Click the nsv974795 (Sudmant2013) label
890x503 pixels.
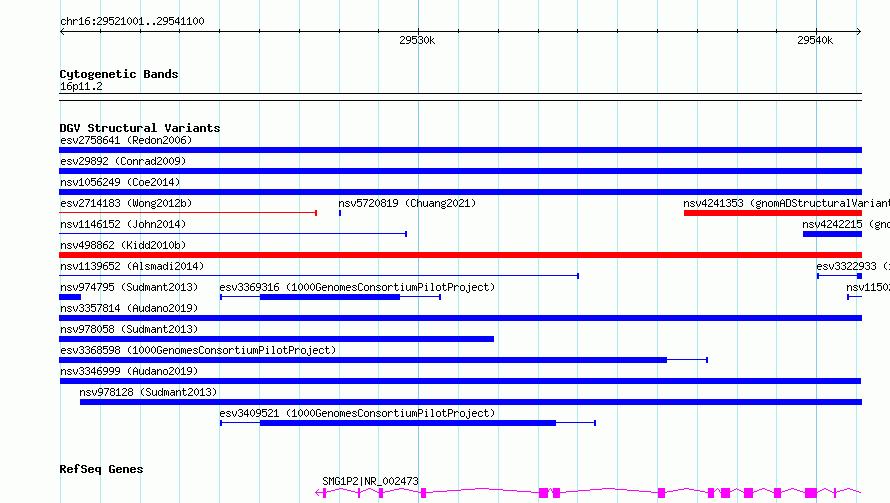[x=129, y=287]
